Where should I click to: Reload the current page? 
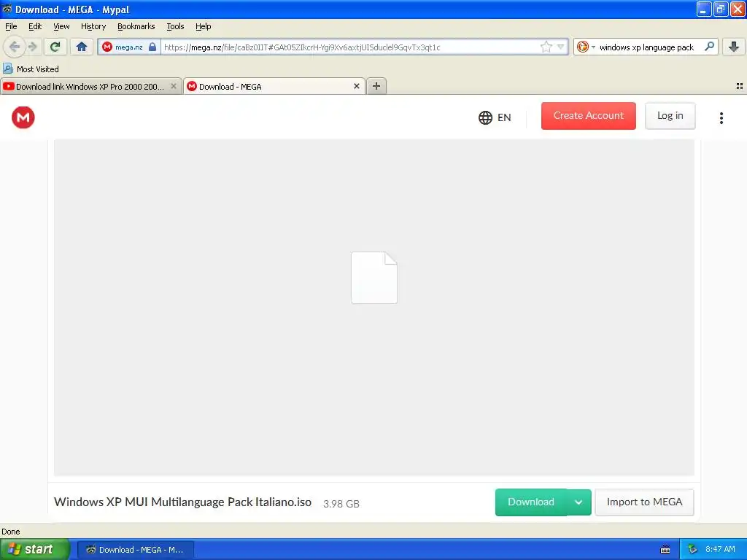tap(55, 47)
